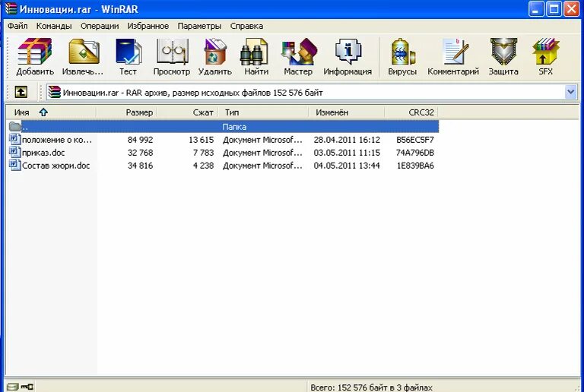
Task: Open the Комментарий (Comment) tool
Action: pos(453,57)
